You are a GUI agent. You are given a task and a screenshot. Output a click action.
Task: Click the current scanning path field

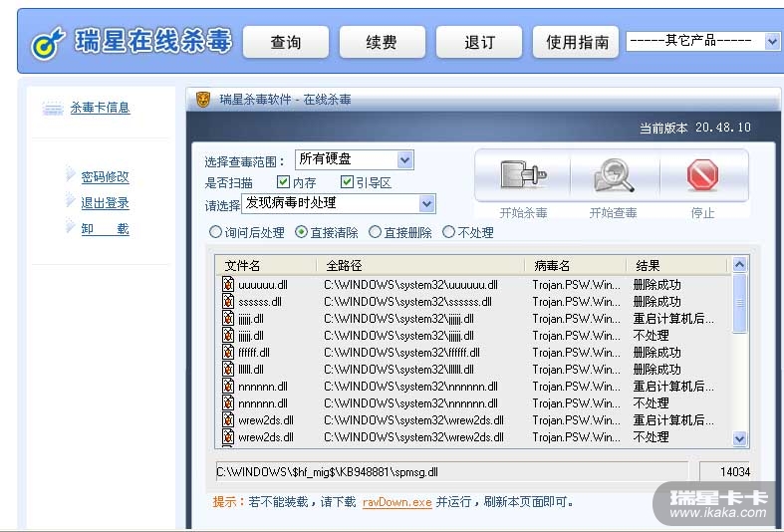tap(452, 472)
